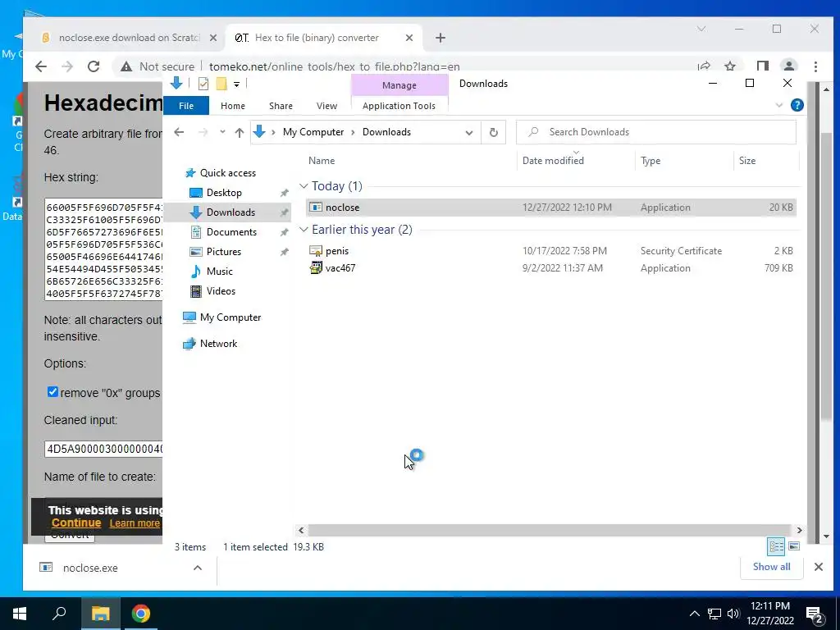Click the Explorer horizontal scrollbar

click(x=549, y=531)
